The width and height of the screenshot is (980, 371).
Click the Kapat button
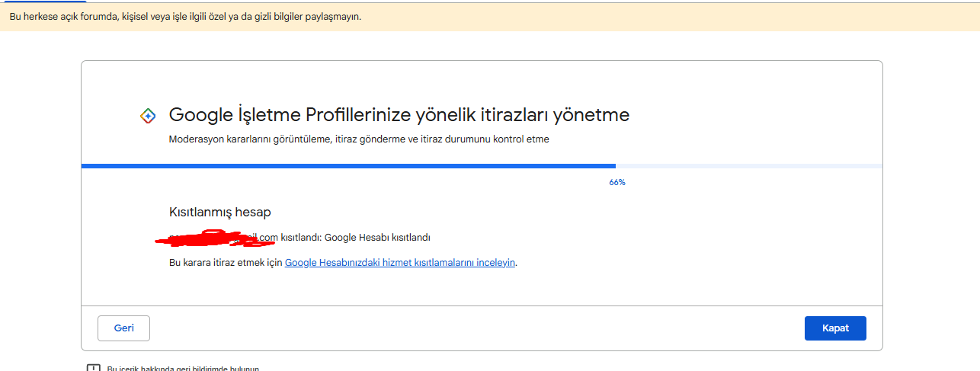(x=835, y=328)
